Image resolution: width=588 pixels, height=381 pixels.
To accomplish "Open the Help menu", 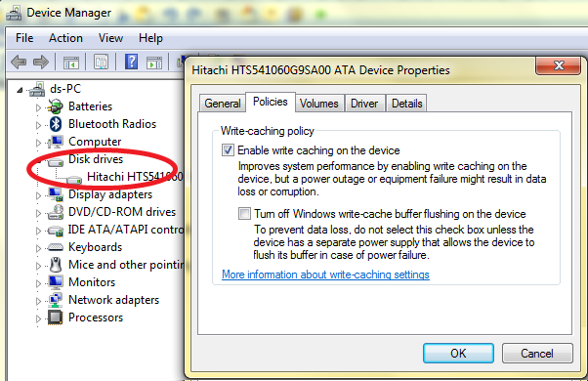I will tap(150, 38).
